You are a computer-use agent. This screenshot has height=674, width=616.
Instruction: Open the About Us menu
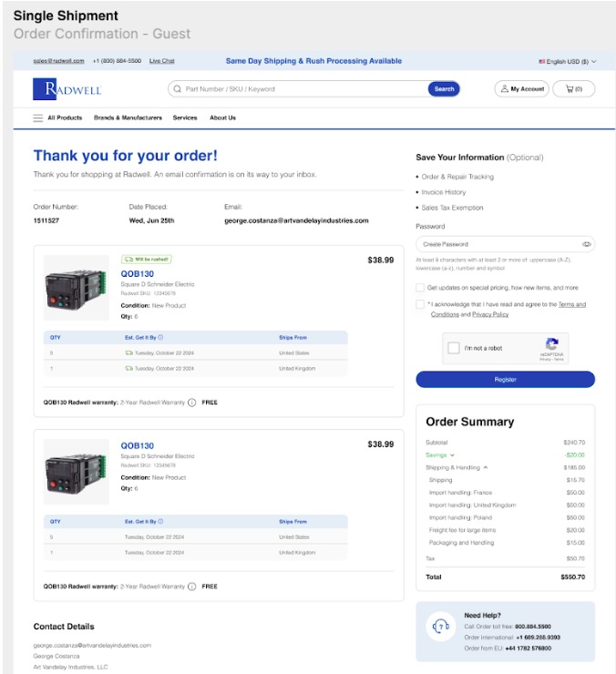click(x=223, y=117)
